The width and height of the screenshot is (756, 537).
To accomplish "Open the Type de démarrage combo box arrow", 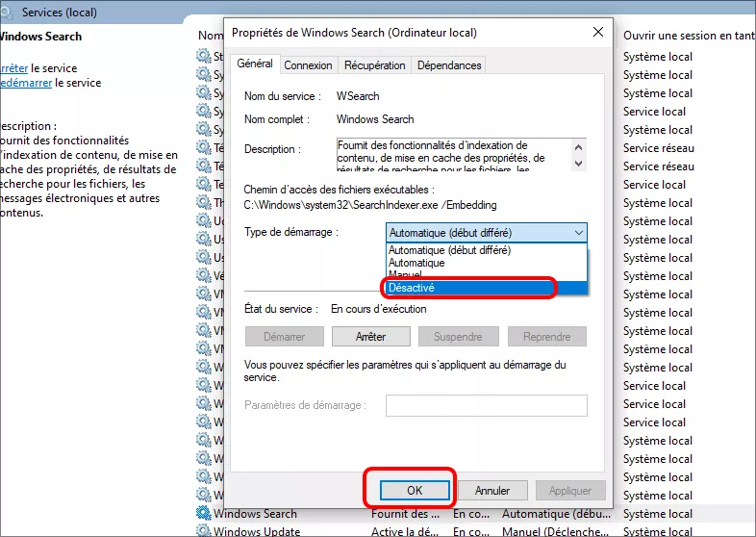I will coord(577,233).
